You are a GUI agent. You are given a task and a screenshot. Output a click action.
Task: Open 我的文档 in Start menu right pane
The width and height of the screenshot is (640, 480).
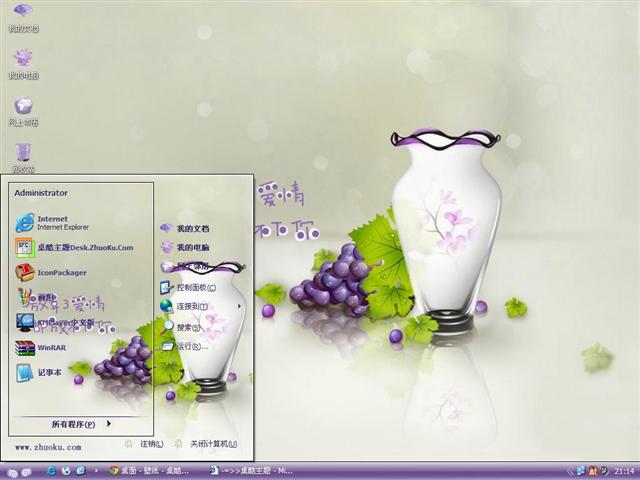click(184, 228)
